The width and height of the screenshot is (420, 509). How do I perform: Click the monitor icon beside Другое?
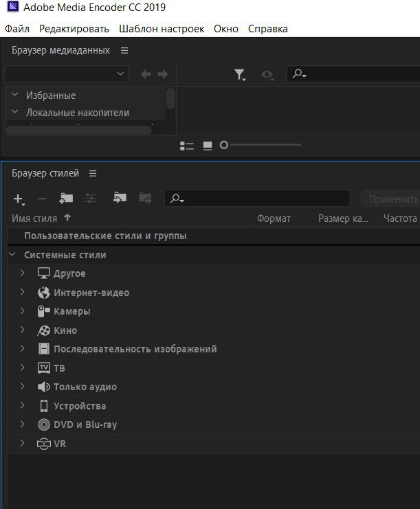pos(44,273)
